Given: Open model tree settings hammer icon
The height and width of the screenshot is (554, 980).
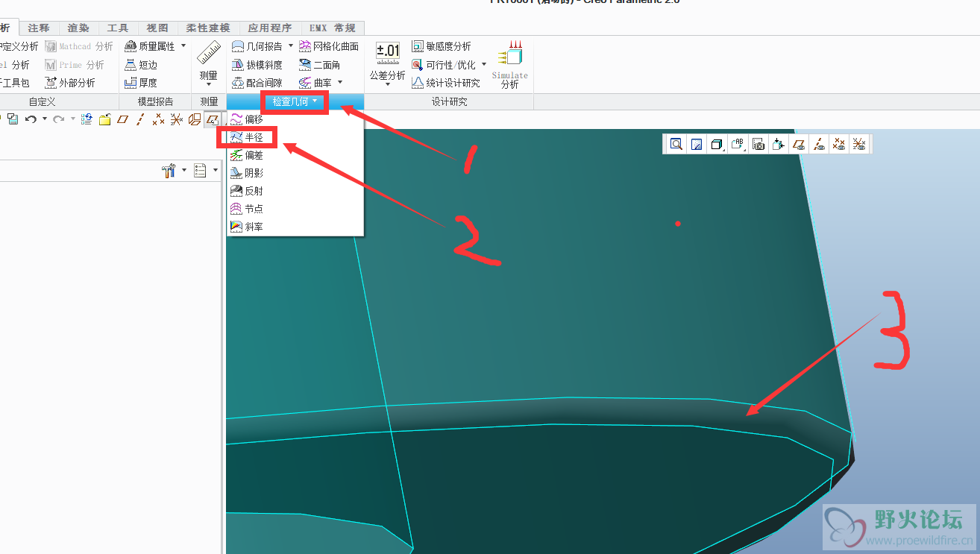Looking at the screenshot, I should pos(169,171).
